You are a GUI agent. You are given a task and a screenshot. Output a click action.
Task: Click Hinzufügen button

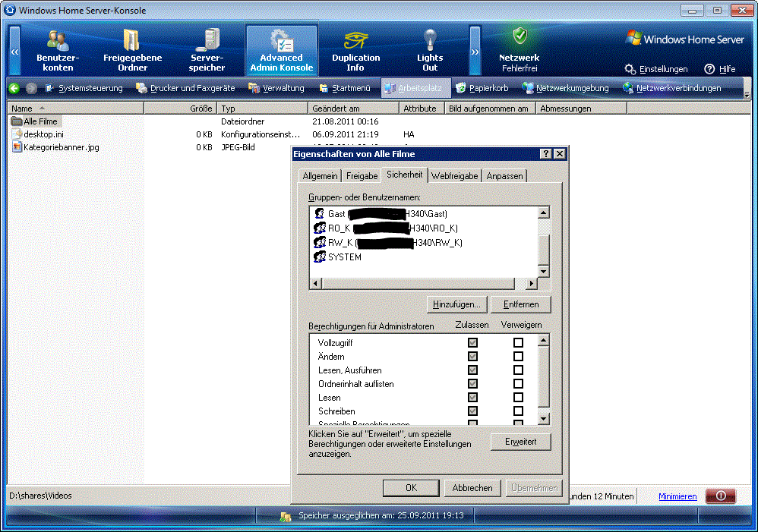click(456, 304)
